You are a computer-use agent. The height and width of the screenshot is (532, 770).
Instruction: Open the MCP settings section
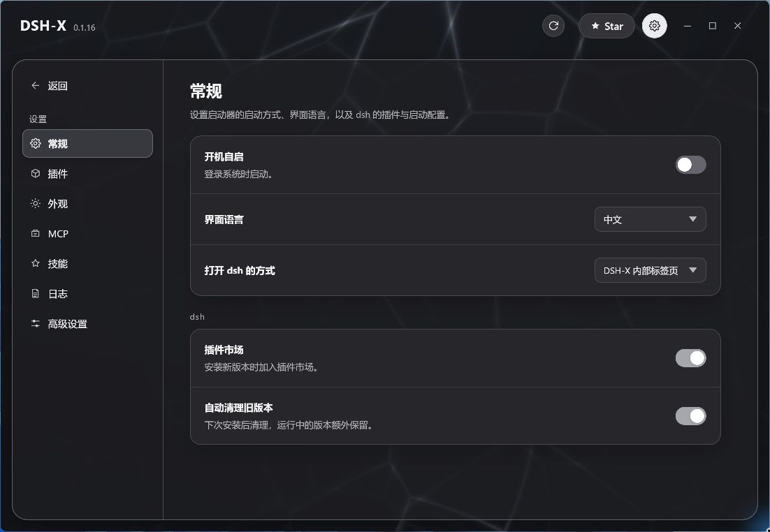(87, 234)
